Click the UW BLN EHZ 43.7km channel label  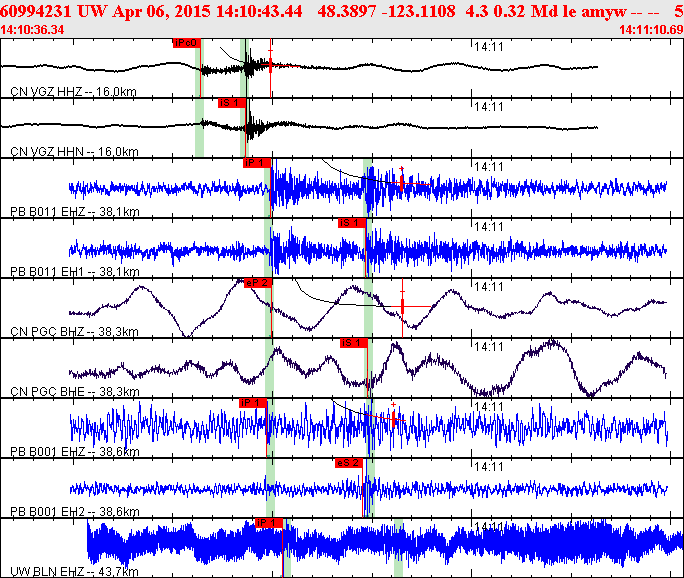74,571
